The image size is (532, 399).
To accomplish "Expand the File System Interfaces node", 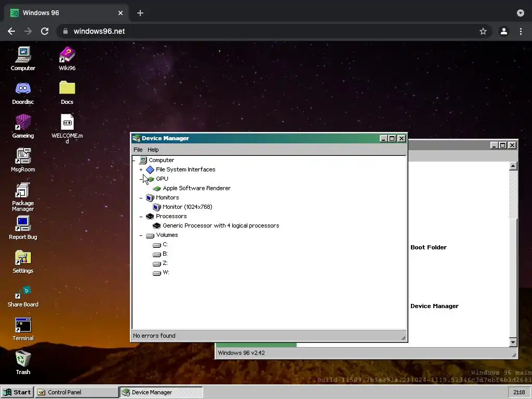I will (x=141, y=169).
